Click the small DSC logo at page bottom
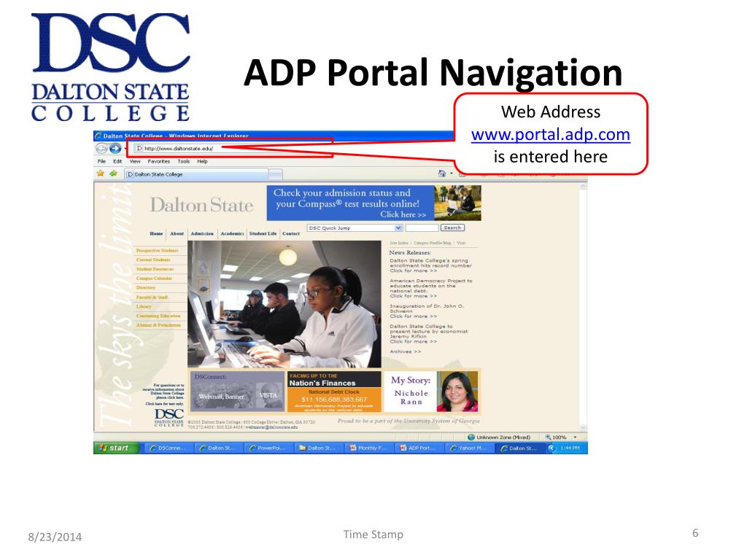 (169, 417)
